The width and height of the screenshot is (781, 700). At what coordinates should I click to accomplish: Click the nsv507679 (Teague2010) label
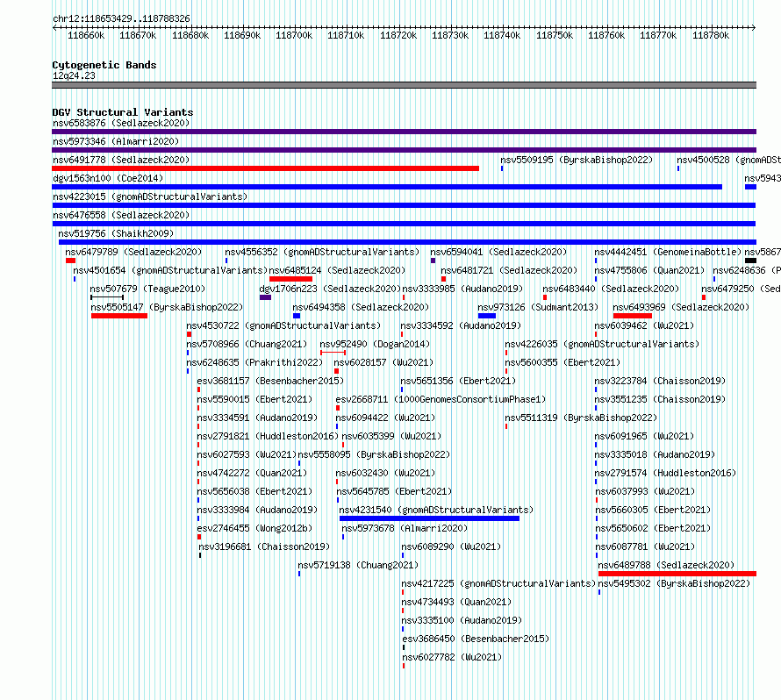pos(147,289)
